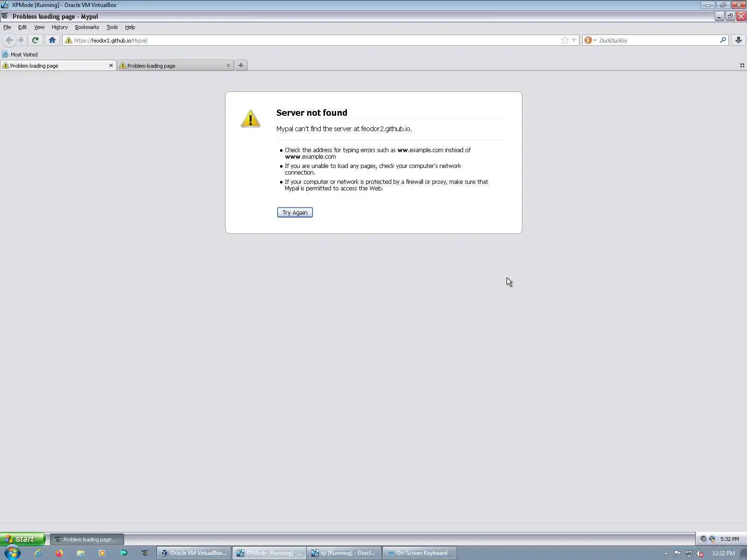747x560 pixels.
Task: Click the Try Again button
Action: coord(295,212)
